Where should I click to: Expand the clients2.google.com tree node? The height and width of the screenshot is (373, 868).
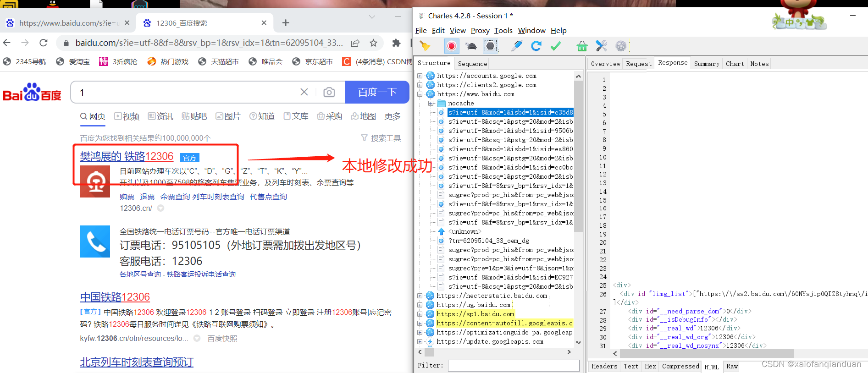click(420, 85)
